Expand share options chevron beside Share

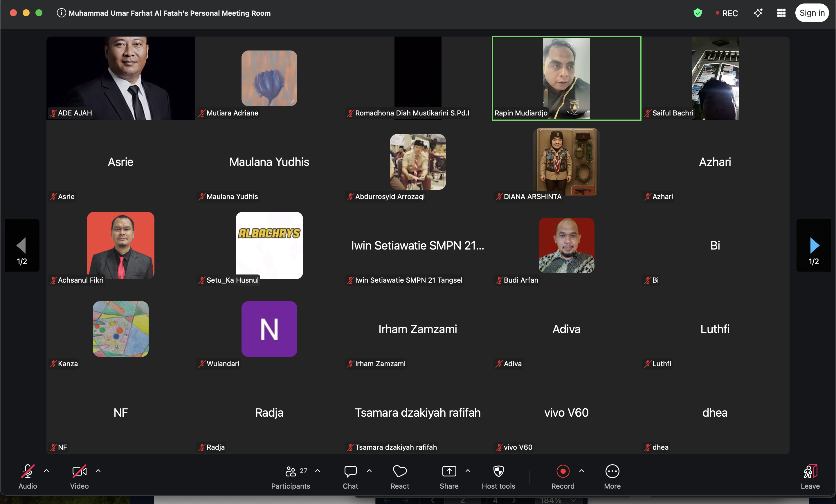click(x=468, y=471)
